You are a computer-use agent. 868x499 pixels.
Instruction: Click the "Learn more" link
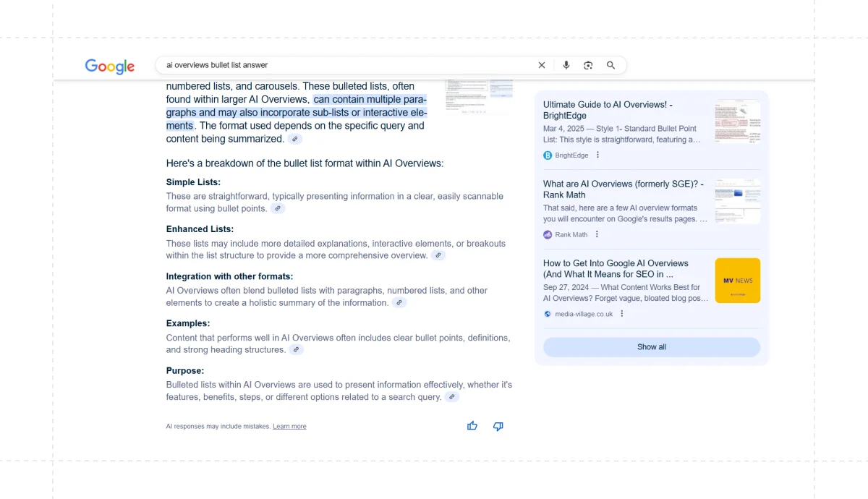pyautogui.click(x=289, y=427)
